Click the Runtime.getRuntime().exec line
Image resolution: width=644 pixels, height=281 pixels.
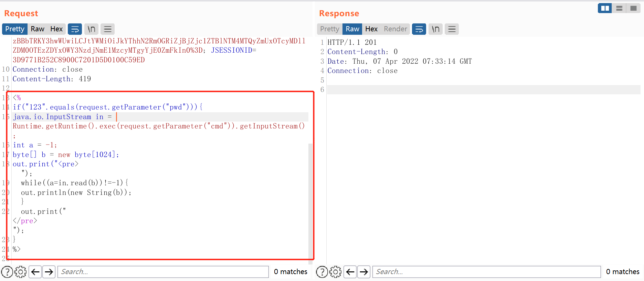(x=159, y=126)
